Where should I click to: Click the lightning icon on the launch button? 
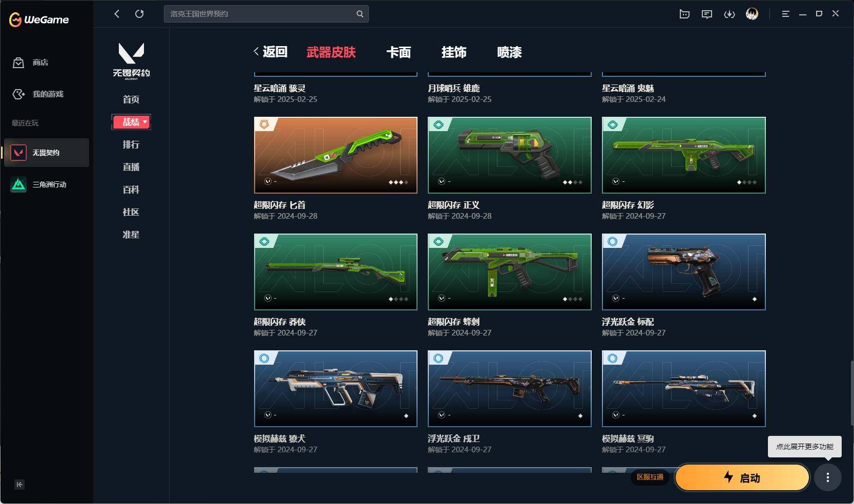point(728,477)
